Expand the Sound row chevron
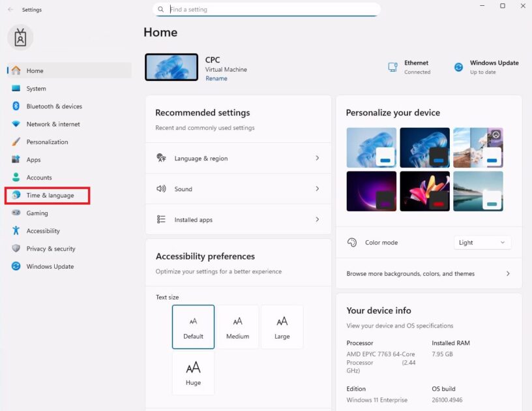Image resolution: width=532 pixels, height=411 pixels. (318, 189)
